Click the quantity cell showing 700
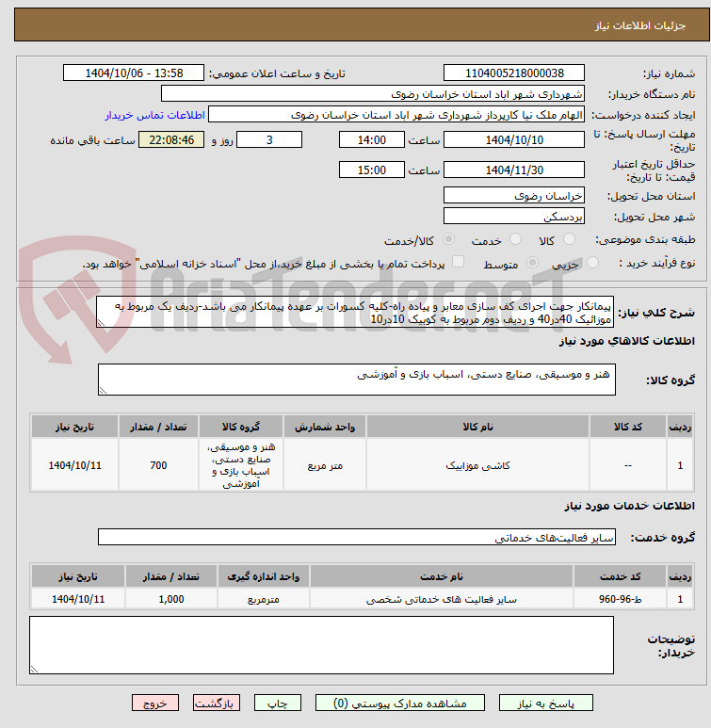Viewport: 711px width, 728px height. 158,465
